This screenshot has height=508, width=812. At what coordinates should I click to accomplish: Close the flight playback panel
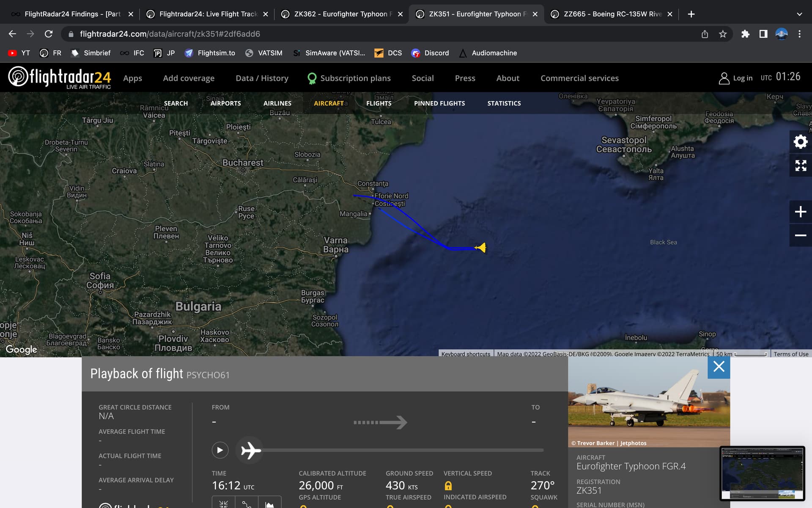point(719,367)
